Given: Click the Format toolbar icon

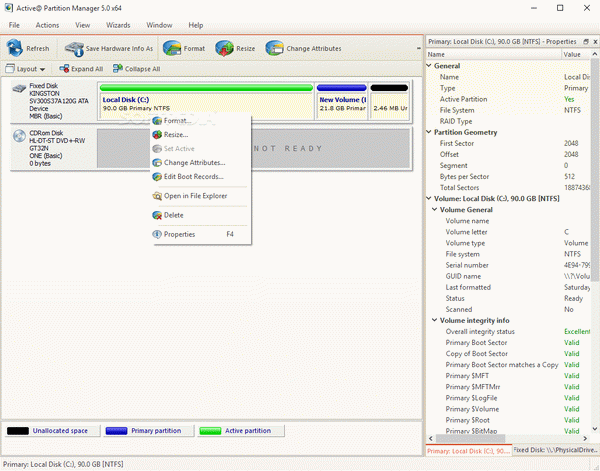Looking at the screenshot, I should (x=172, y=49).
